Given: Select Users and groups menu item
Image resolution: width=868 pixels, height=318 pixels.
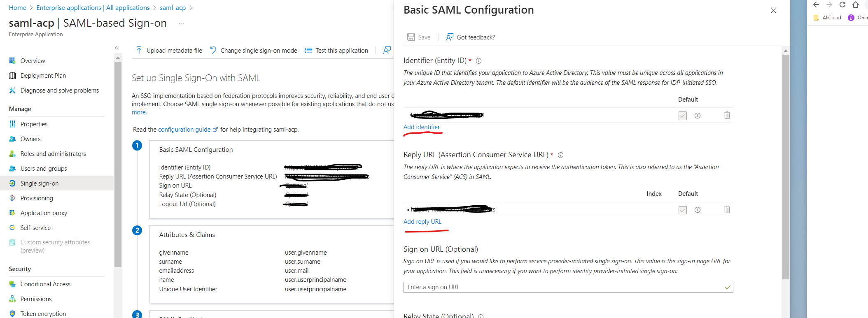Looking at the screenshot, I should pyautogui.click(x=44, y=168).
